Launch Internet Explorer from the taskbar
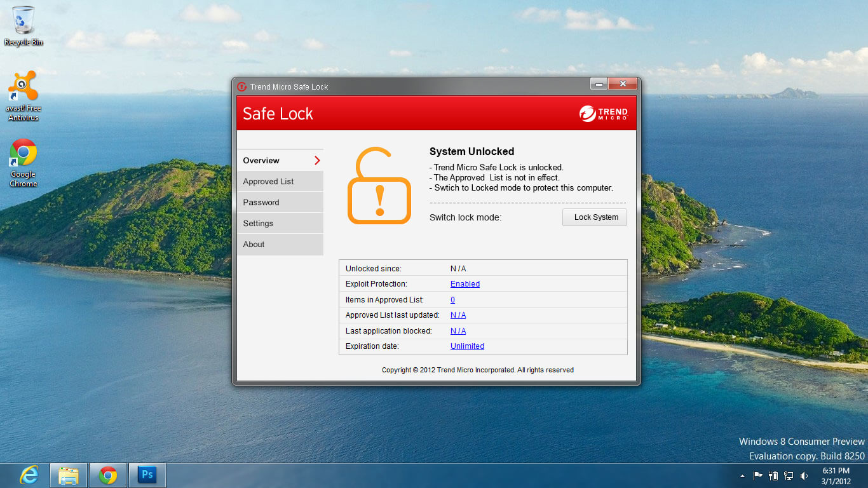Image resolution: width=868 pixels, height=488 pixels. [29, 475]
